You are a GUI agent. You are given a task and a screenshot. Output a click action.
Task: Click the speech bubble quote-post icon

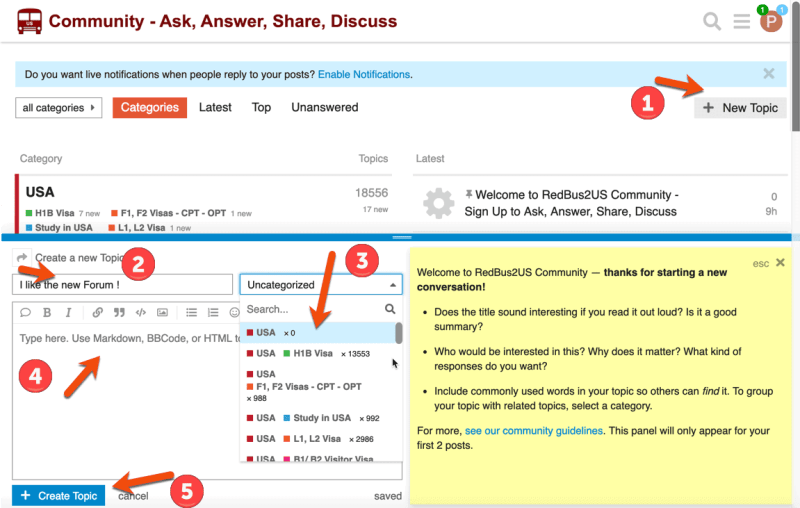[25, 313]
